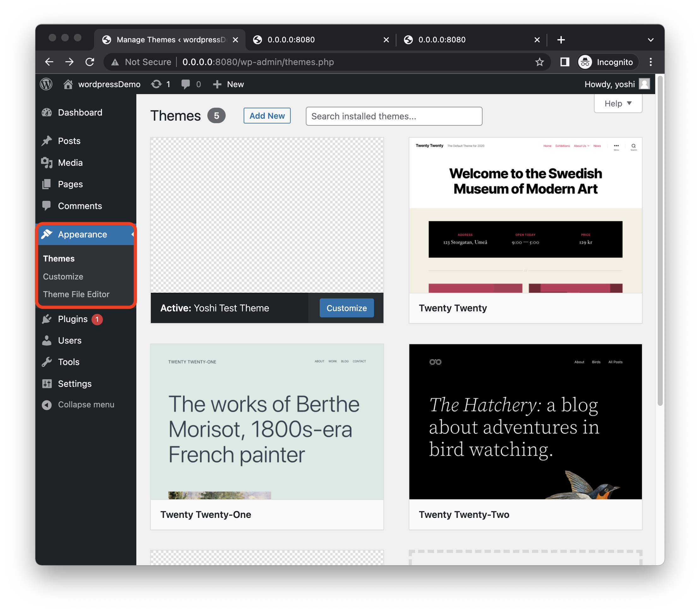
Task: Click the Comments icon in sidebar
Action: pyautogui.click(x=47, y=206)
